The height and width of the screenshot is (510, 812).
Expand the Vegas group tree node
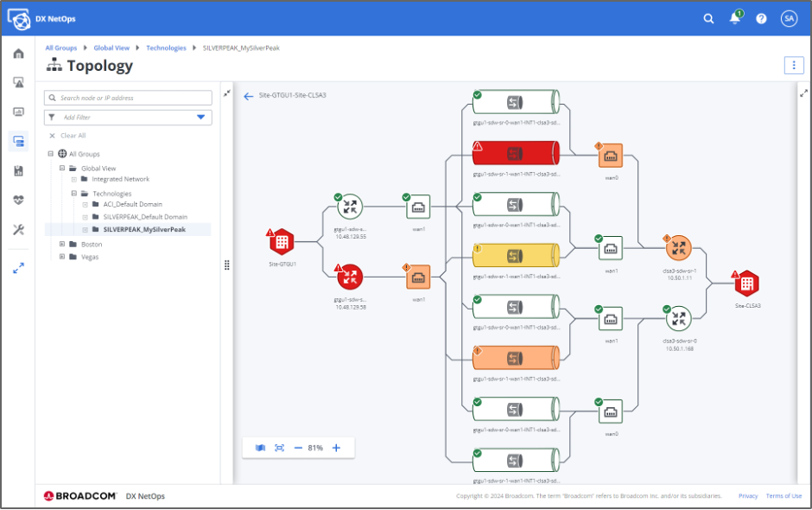62,257
